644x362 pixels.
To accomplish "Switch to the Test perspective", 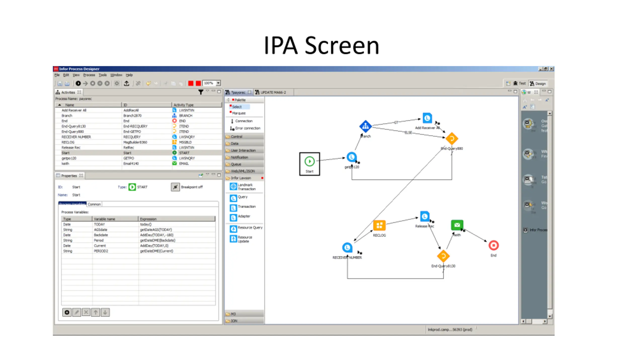I will click(519, 83).
